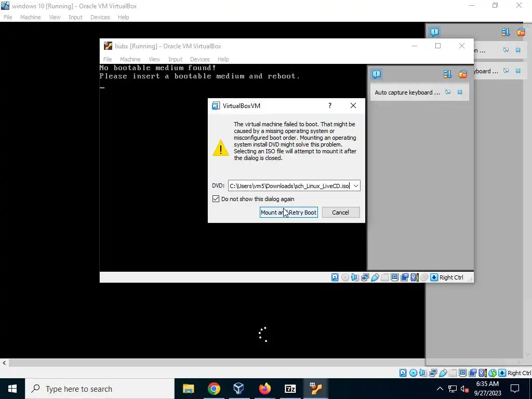532x399 pixels.
Task: Open Google Chrome from the taskbar
Action: click(214, 389)
